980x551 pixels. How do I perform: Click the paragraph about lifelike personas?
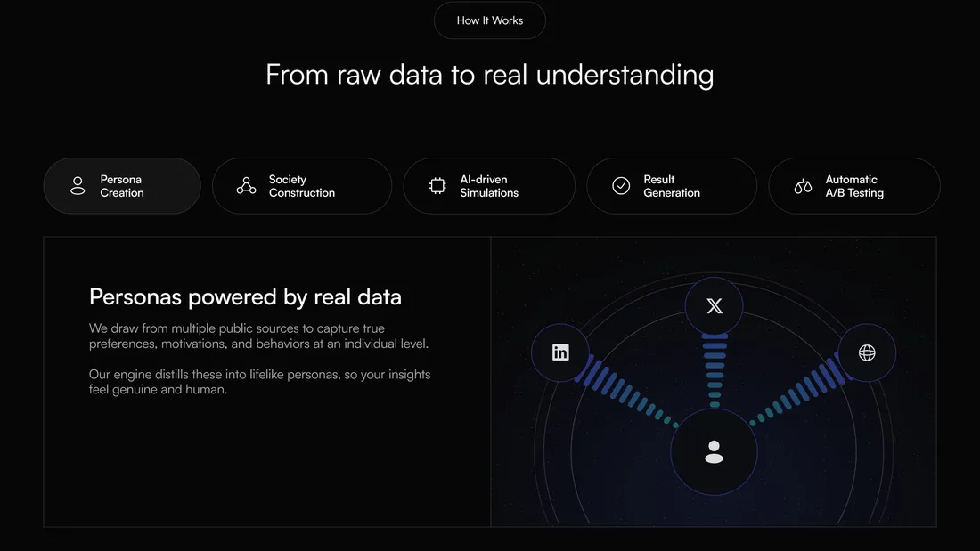259,382
